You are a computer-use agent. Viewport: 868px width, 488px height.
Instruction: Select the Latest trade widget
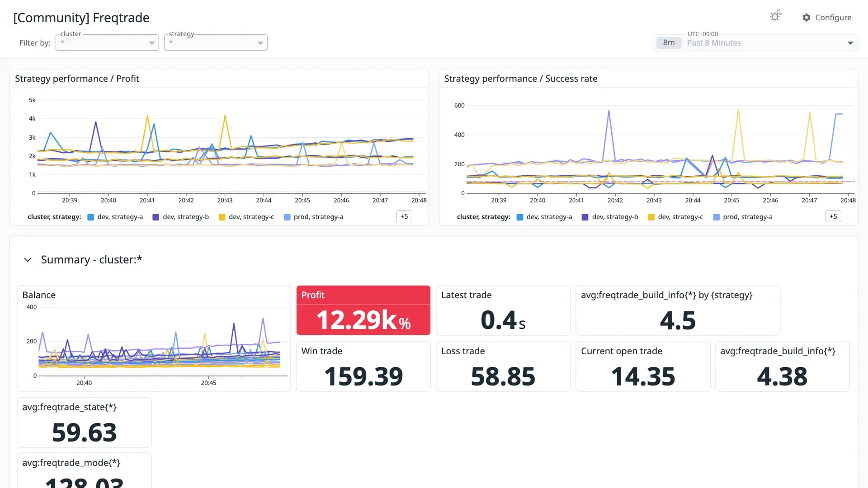pyautogui.click(x=503, y=310)
